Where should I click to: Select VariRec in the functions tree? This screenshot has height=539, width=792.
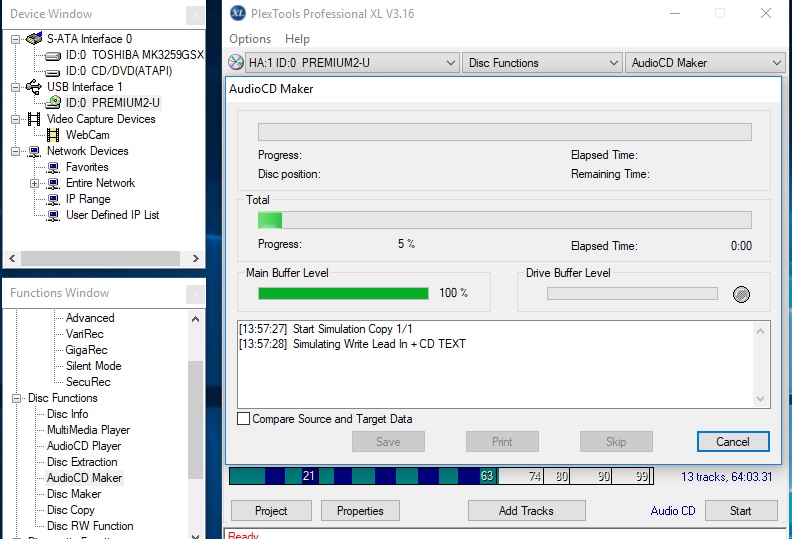pos(84,334)
